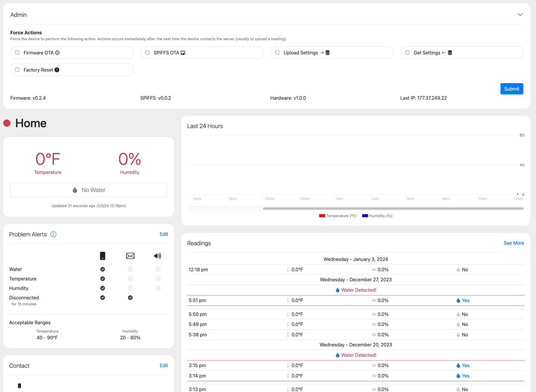Toggle Disconnected email alert checkmark

(130, 298)
